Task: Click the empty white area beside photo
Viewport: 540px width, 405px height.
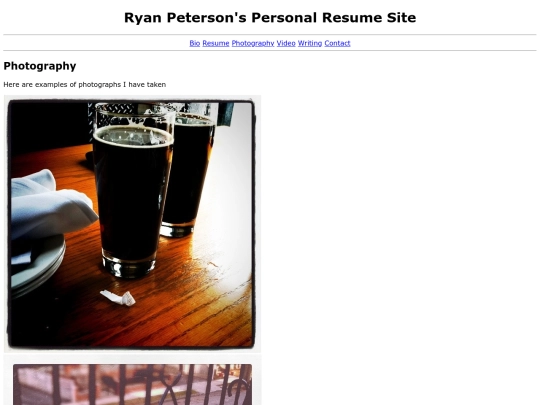Action: (399, 224)
